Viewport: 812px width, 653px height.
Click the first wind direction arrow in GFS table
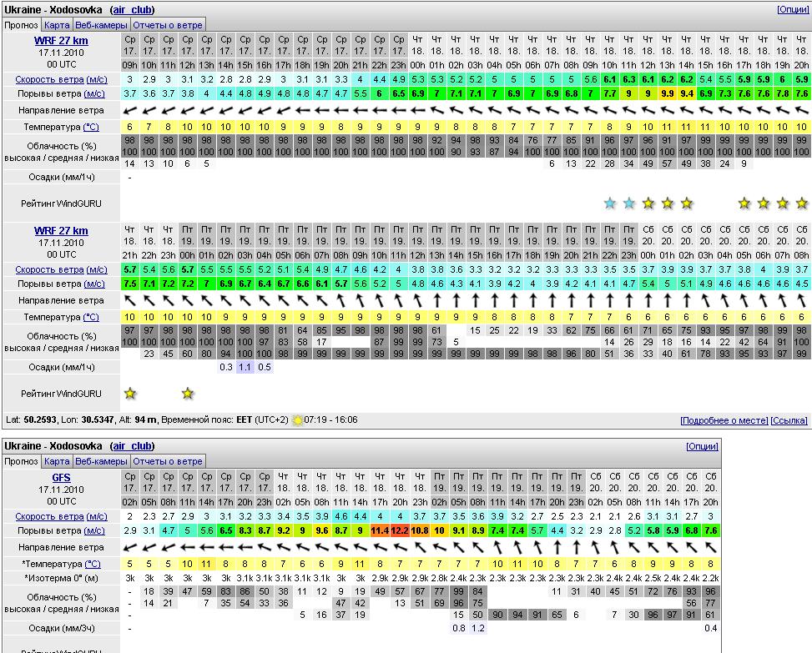pos(130,547)
